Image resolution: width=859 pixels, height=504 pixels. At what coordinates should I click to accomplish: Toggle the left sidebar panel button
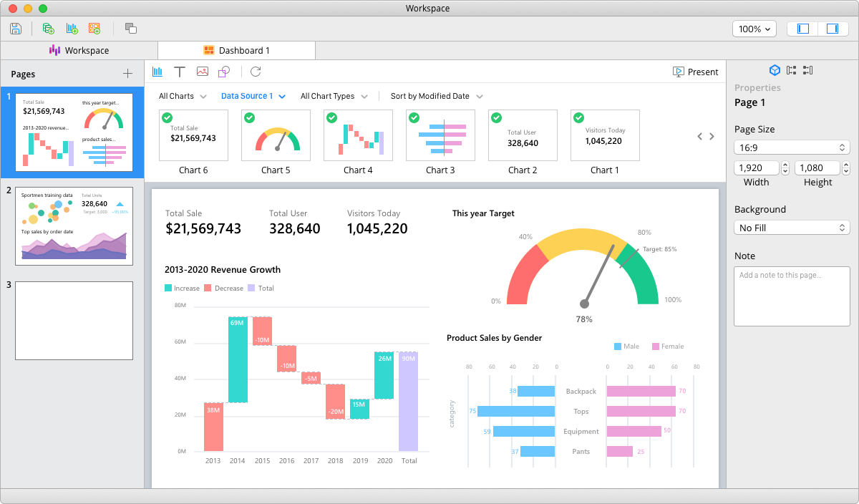[803, 29]
